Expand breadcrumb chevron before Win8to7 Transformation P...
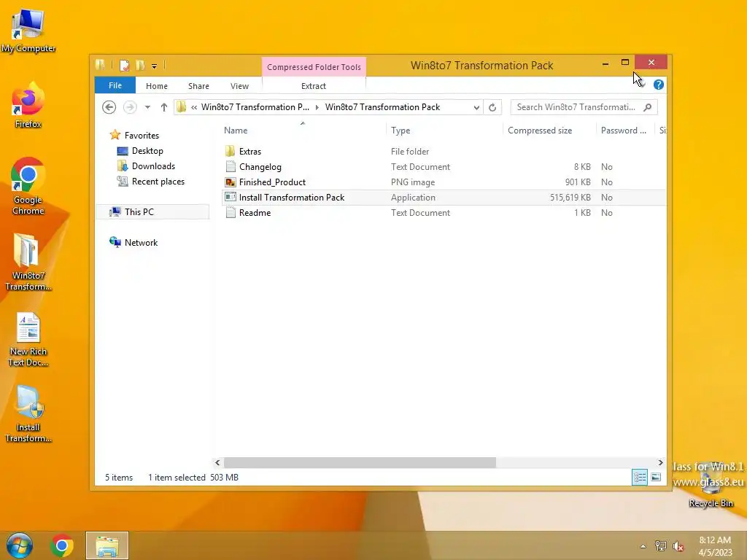Screen dimensions: 747x560 tap(194, 108)
